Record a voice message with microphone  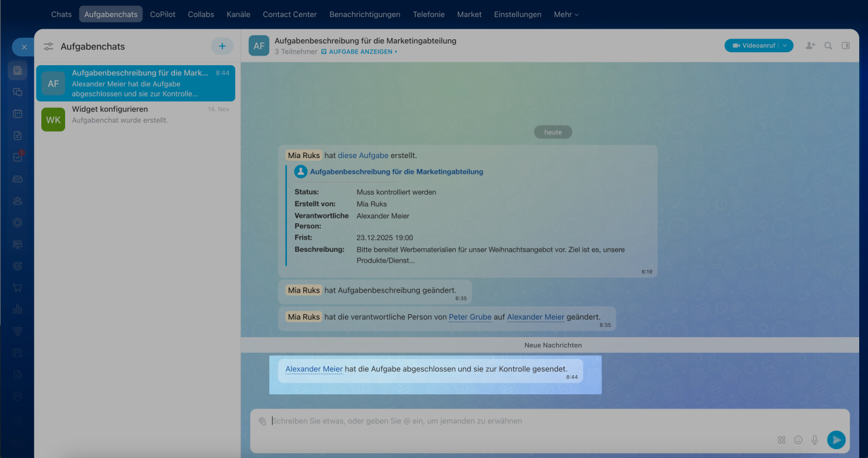click(x=815, y=440)
